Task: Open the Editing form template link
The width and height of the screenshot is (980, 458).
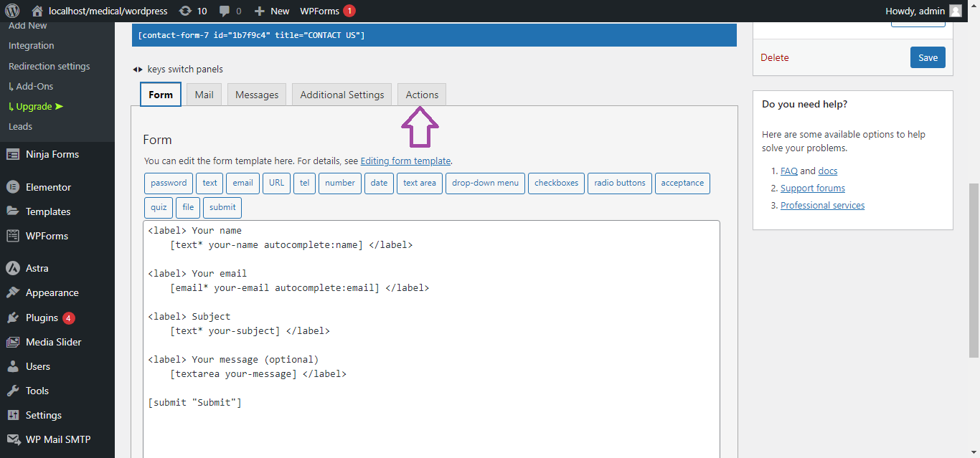Action: click(405, 161)
